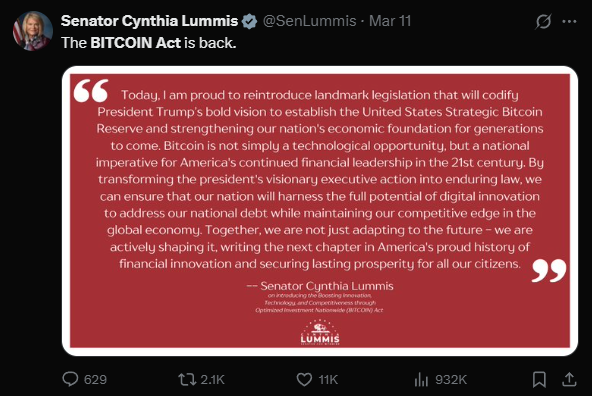Click the 11K likes count

click(328, 379)
